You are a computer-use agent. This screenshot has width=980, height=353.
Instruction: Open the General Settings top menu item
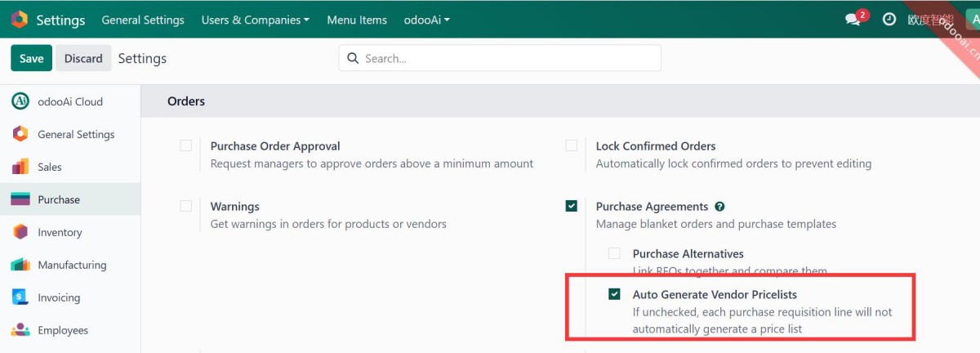coord(143,20)
